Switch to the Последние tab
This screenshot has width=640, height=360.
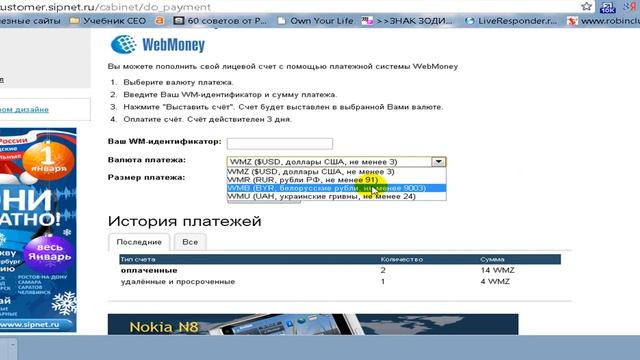tap(139, 242)
